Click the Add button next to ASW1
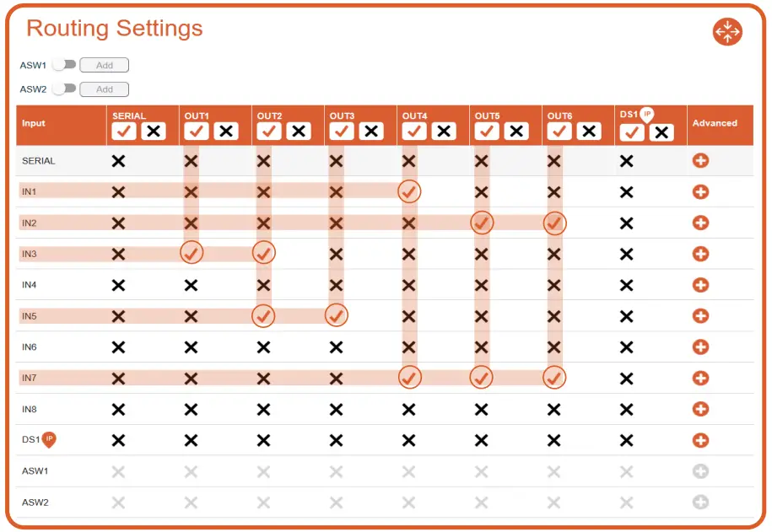The height and width of the screenshot is (532, 772). [x=105, y=65]
